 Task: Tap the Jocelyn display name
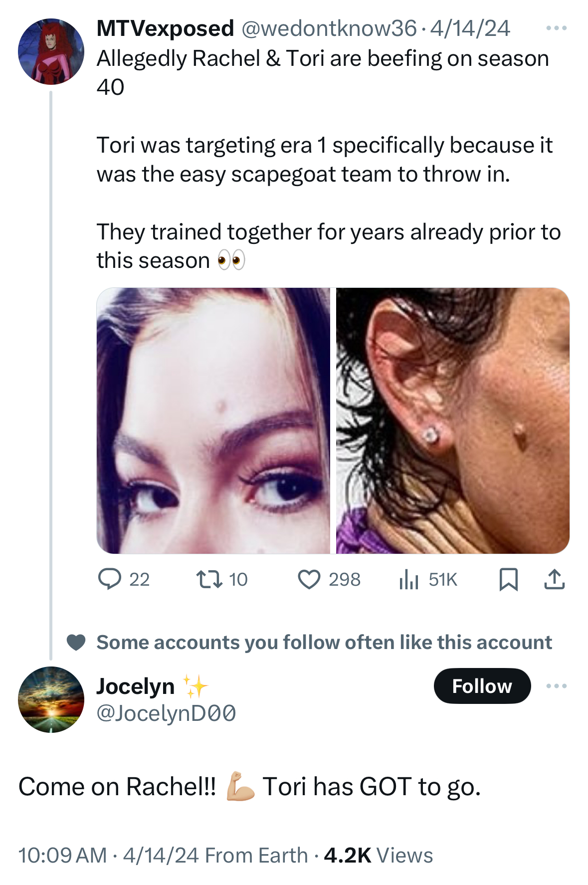point(135,686)
